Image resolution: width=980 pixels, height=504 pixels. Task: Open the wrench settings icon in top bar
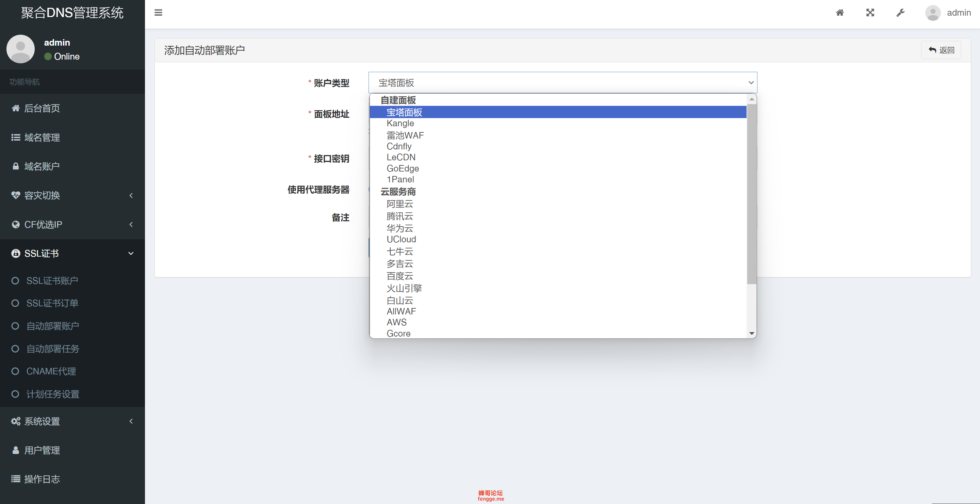pyautogui.click(x=900, y=13)
